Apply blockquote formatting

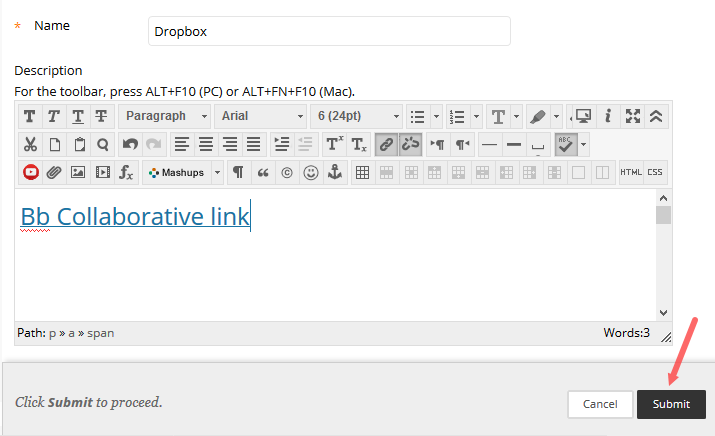pyautogui.click(x=263, y=172)
